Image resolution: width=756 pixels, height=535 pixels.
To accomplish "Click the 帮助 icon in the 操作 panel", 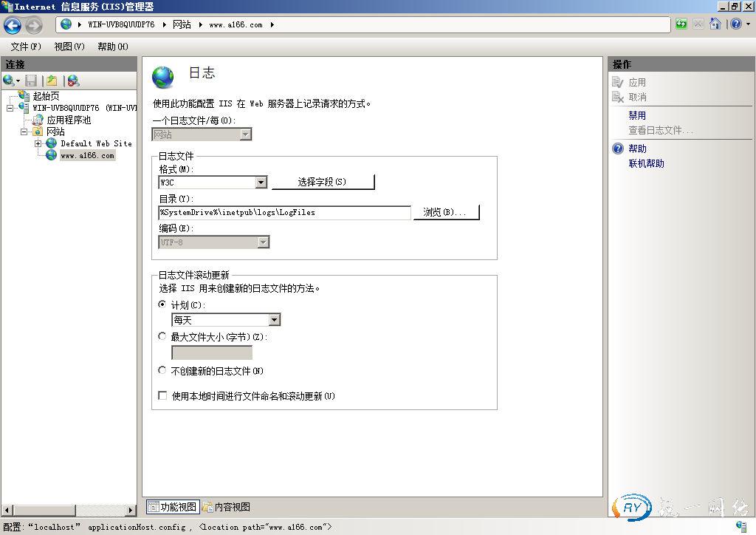I will [618, 149].
